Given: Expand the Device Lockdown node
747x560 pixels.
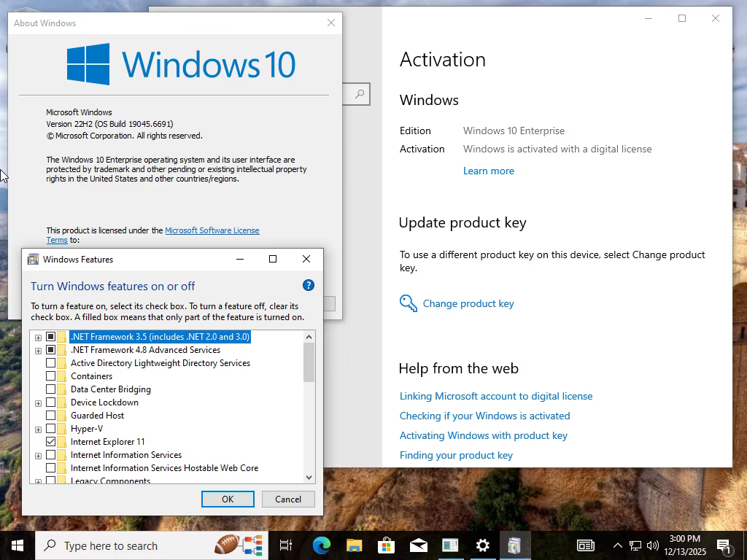Looking at the screenshot, I should 38,403.
